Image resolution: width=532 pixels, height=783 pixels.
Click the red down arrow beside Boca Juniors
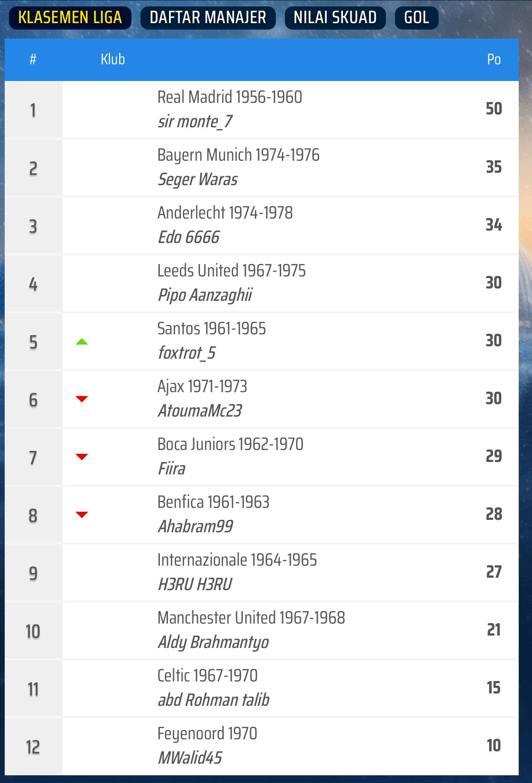tap(82, 457)
